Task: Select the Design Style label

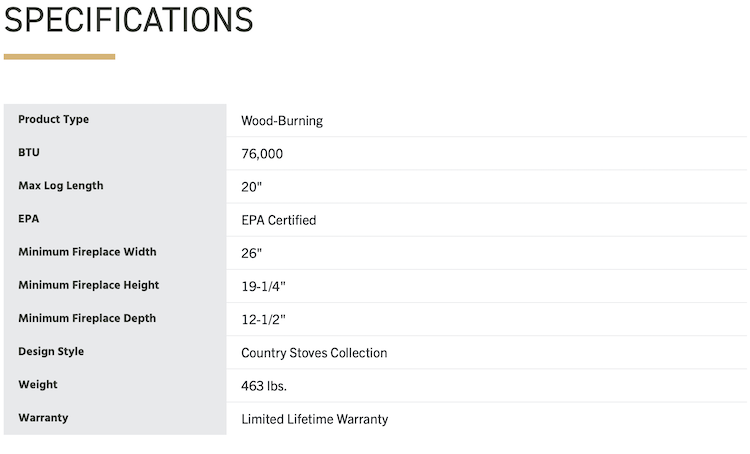Action: pyautogui.click(x=51, y=352)
